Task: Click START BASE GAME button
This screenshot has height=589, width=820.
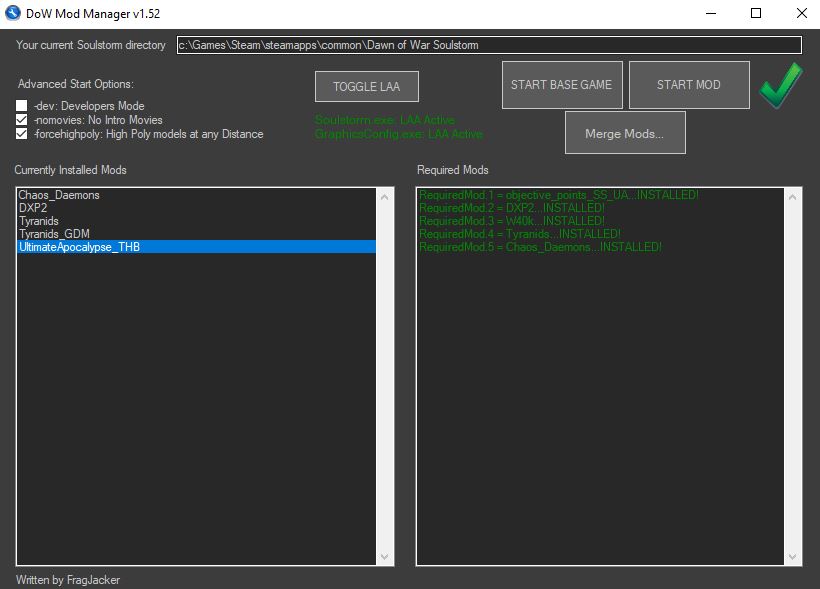Action: click(x=561, y=85)
